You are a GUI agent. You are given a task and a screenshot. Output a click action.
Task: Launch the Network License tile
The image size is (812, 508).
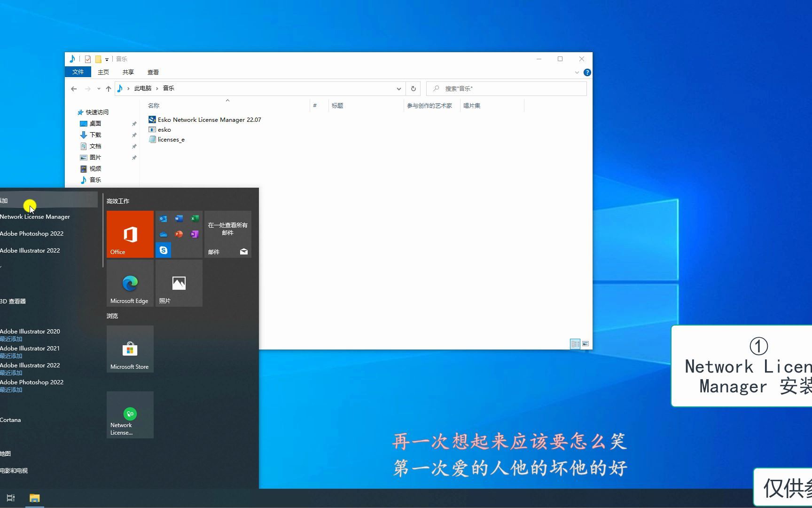pyautogui.click(x=130, y=415)
